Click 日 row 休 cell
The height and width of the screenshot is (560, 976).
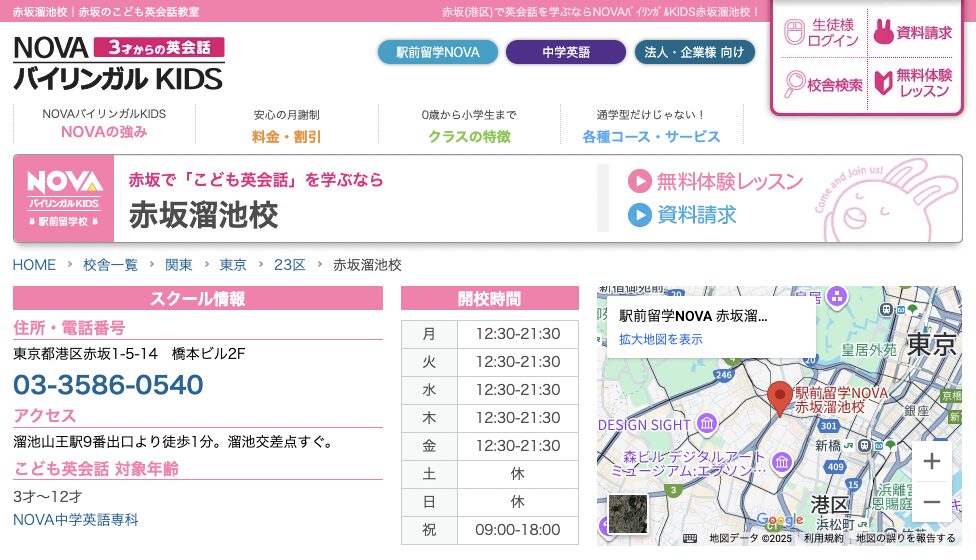(x=518, y=502)
